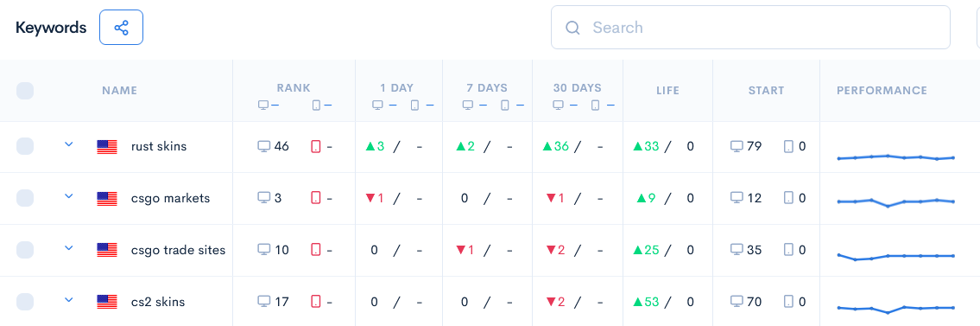The height and width of the screenshot is (326, 980).
Task: Click the US flag for rust skins
Action: tap(107, 147)
